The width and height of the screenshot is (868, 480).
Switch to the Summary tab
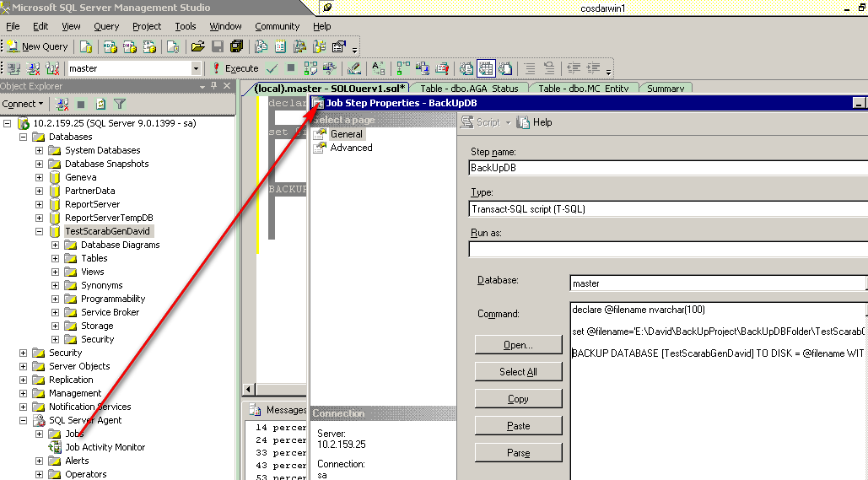pyautogui.click(x=666, y=89)
